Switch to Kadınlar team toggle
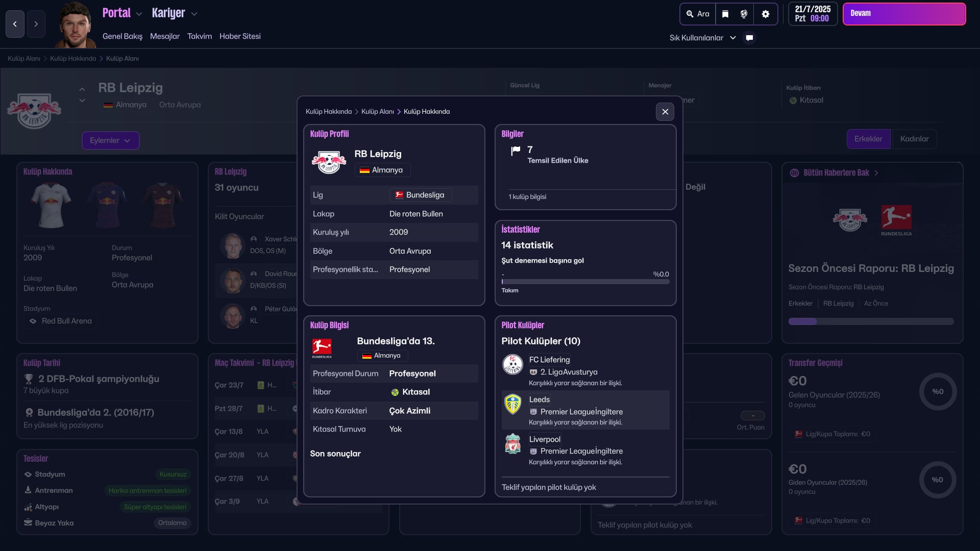Screen dimensions: 980x551 [914, 139]
